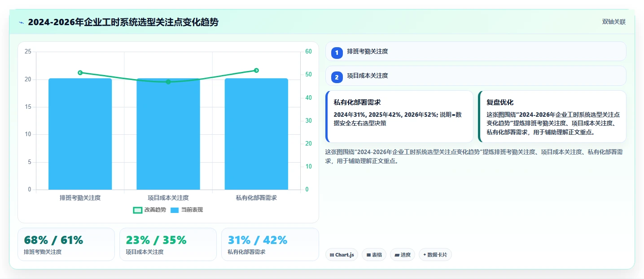This screenshot has width=644, height=279.
Task: Select the 排班考勤关注度 list row
Action: point(476,51)
